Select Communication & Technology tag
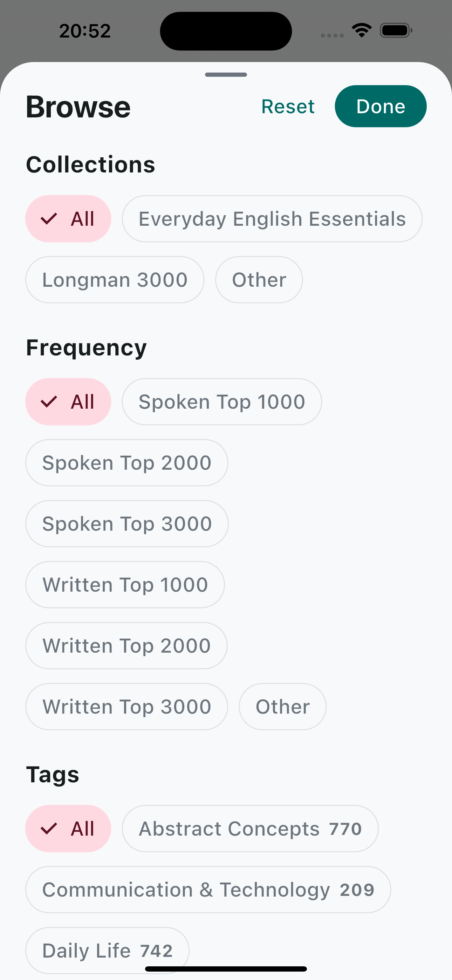452x980 pixels. coord(208,890)
